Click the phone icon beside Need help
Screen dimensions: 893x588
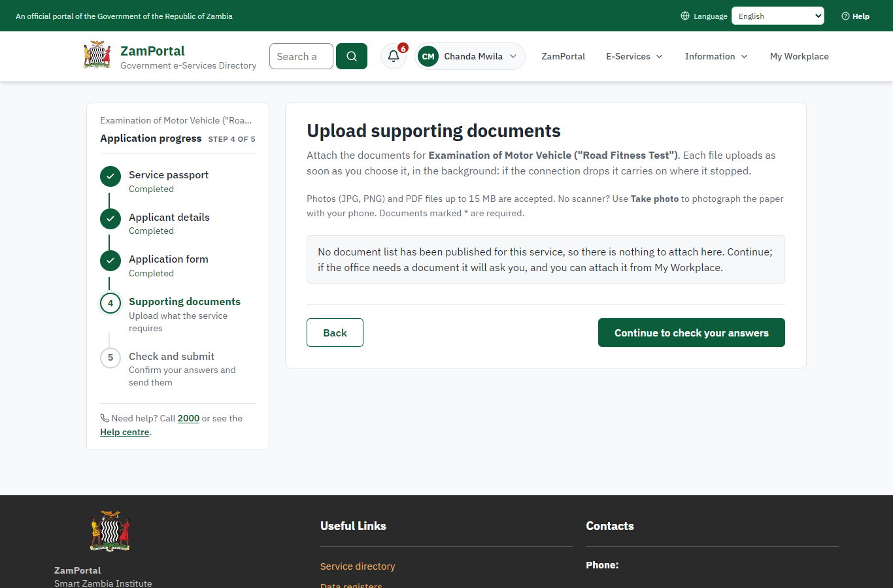point(105,418)
